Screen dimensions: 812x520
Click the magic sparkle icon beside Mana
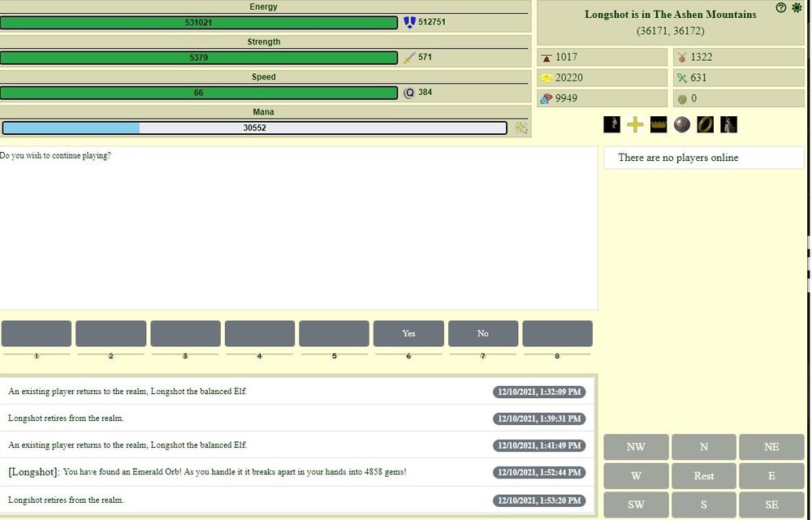[521, 128]
